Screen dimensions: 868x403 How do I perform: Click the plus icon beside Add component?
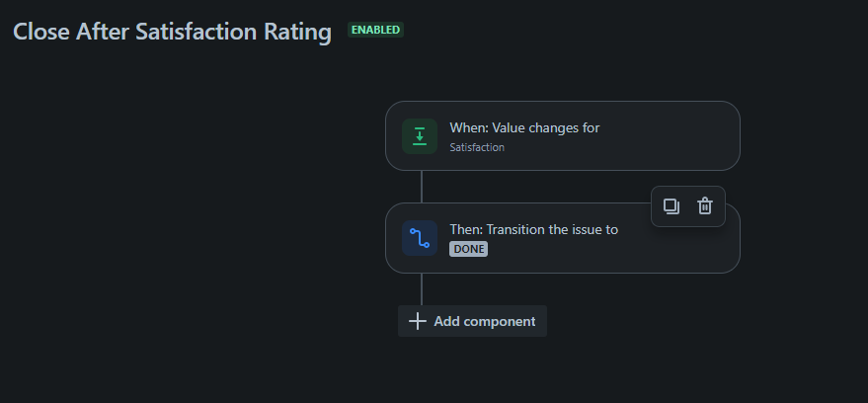[x=418, y=321]
